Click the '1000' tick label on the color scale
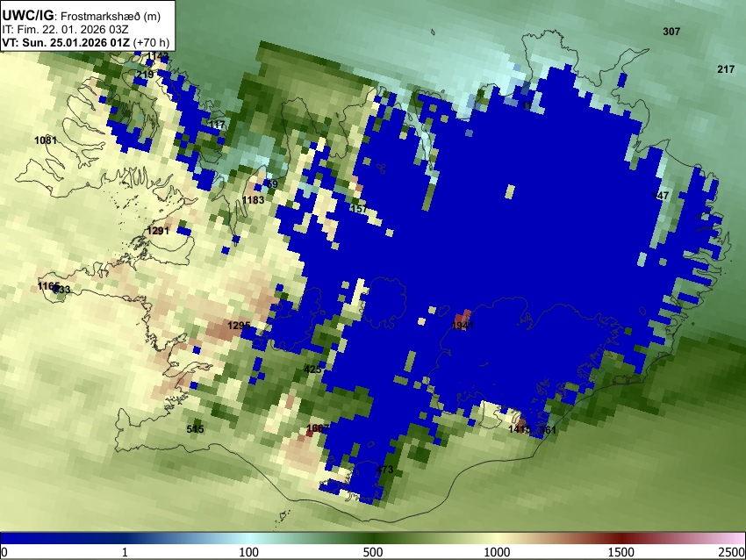 coord(497,552)
